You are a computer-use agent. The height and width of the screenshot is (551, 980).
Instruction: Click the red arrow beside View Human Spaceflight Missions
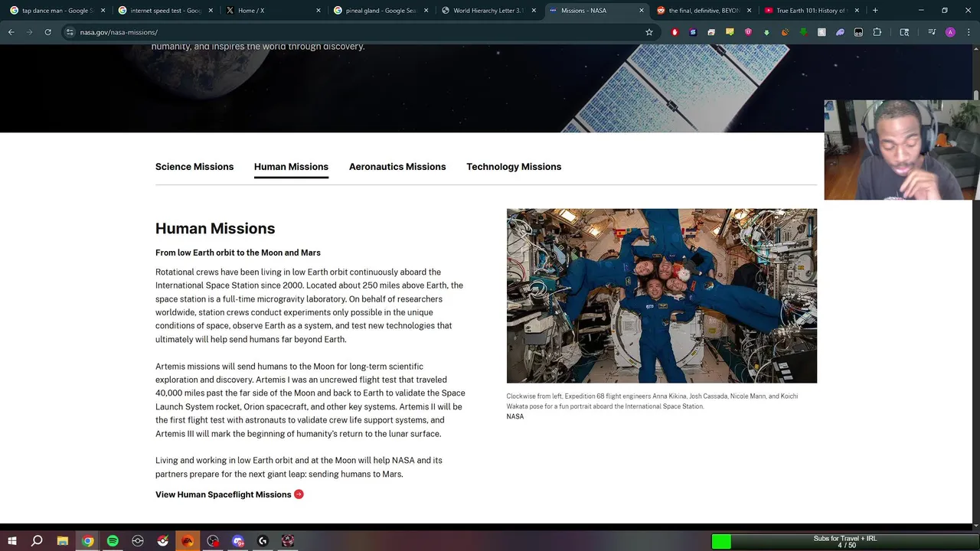(299, 494)
